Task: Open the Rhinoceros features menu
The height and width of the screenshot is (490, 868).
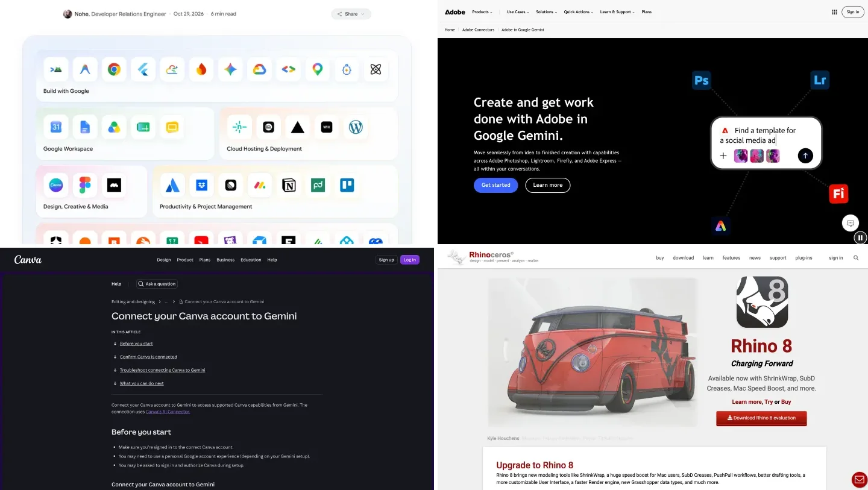Action: (731, 258)
